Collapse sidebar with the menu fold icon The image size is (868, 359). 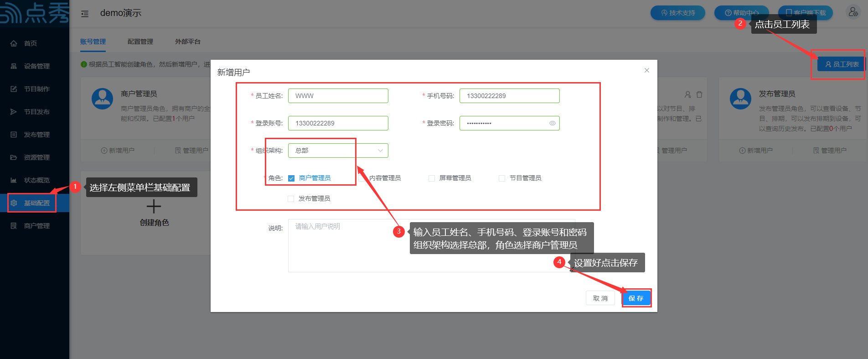coord(85,14)
